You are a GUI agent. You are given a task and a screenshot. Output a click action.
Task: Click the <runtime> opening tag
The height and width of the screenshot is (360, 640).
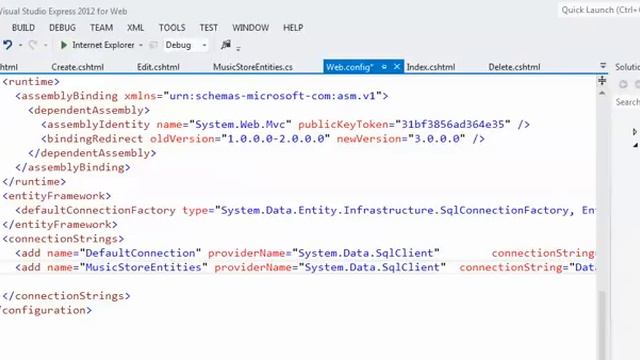31,82
